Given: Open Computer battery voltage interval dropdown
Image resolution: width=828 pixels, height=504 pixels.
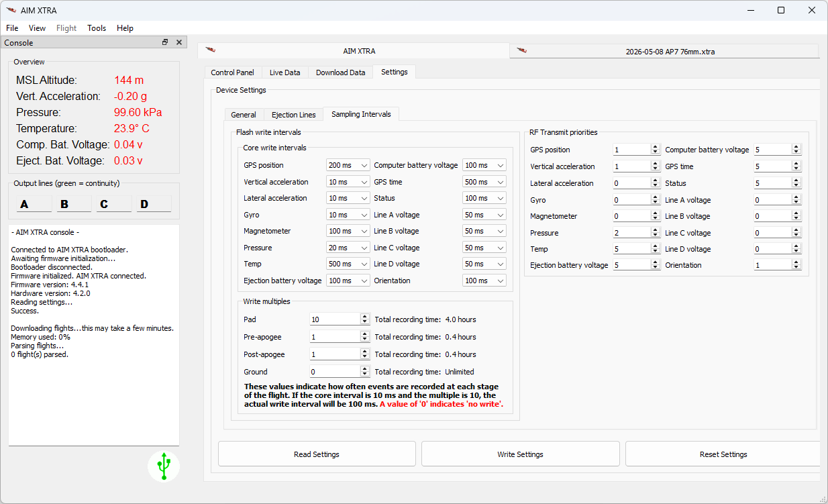Looking at the screenshot, I should coord(484,165).
